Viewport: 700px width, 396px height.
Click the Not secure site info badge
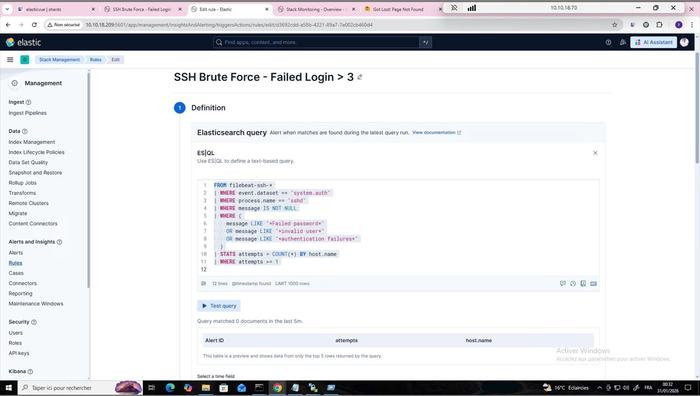pos(63,25)
